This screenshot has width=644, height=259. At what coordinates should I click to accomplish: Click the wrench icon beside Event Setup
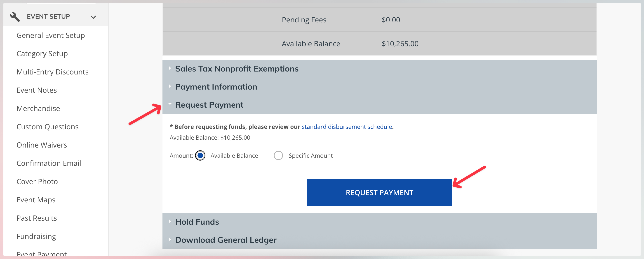coord(15,17)
